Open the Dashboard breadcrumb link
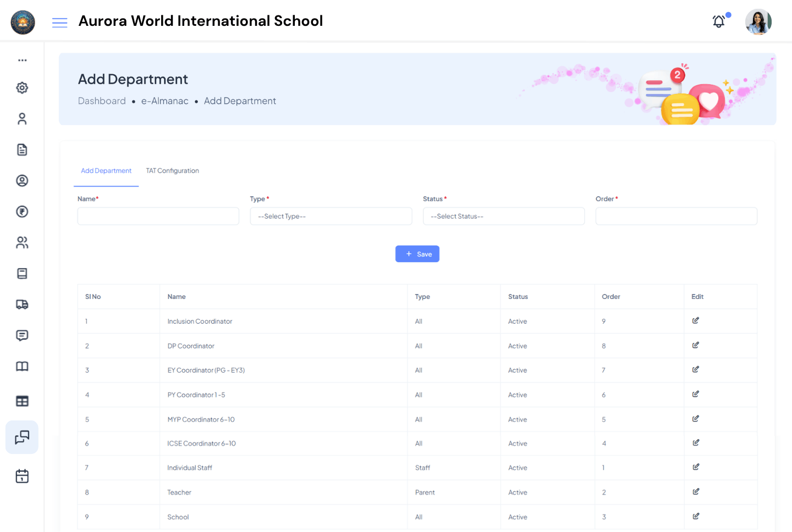The height and width of the screenshot is (532, 792). 102,101
